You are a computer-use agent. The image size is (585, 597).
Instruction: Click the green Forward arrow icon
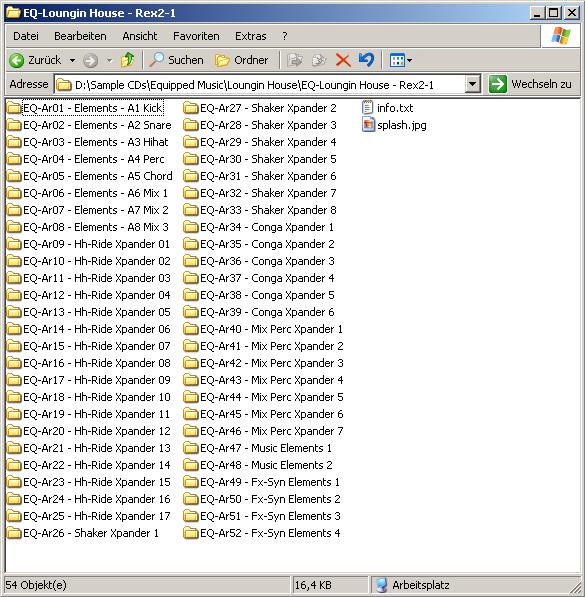tap(91, 61)
